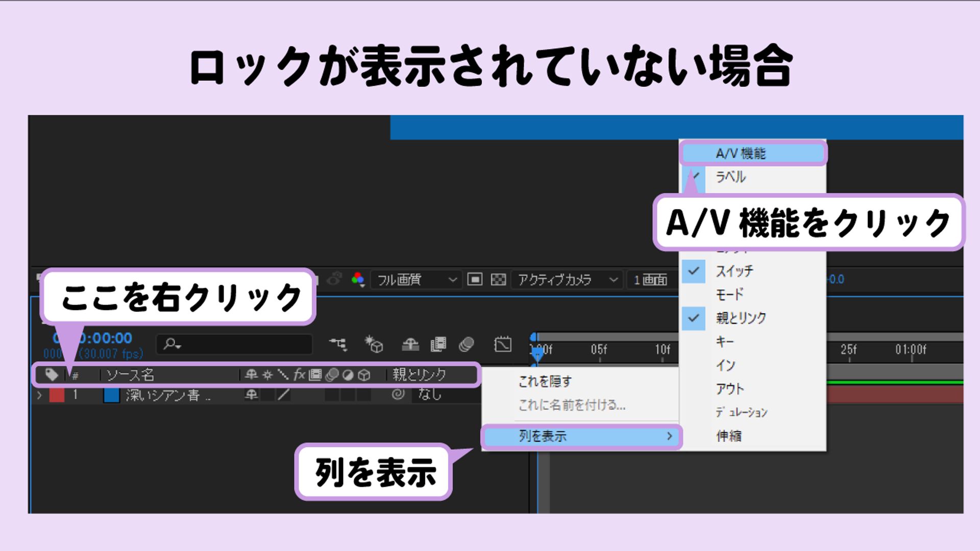The height and width of the screenshot is (551, 980).
Task: Open the Graph Editor icon
Action: click(503, 345)
